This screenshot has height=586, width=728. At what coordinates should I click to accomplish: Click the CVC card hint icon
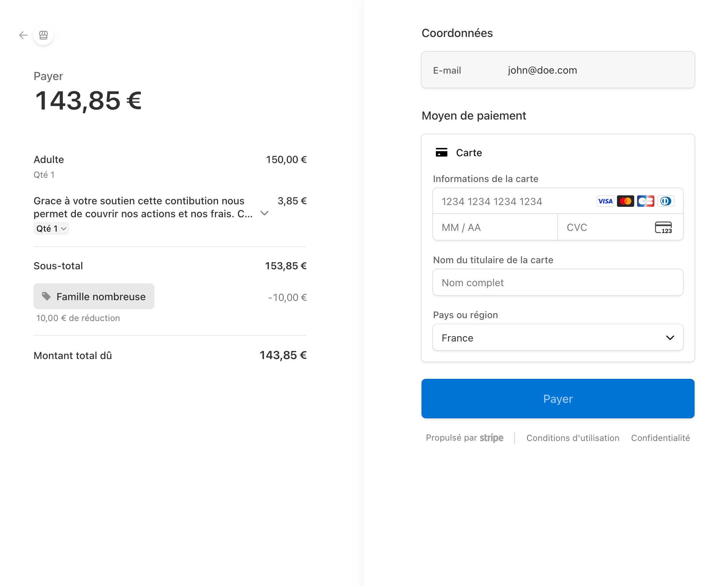point(663,227)
